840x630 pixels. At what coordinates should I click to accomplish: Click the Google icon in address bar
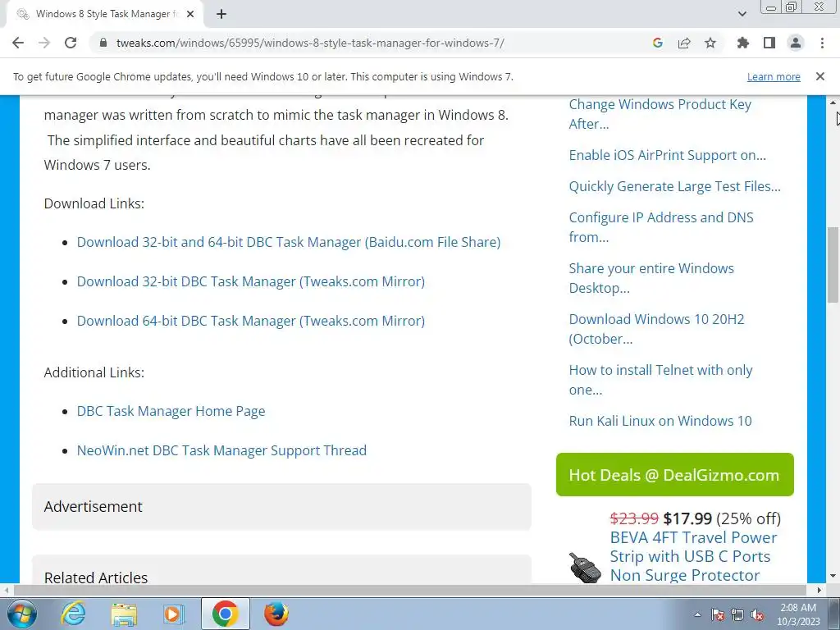[658, 43]
